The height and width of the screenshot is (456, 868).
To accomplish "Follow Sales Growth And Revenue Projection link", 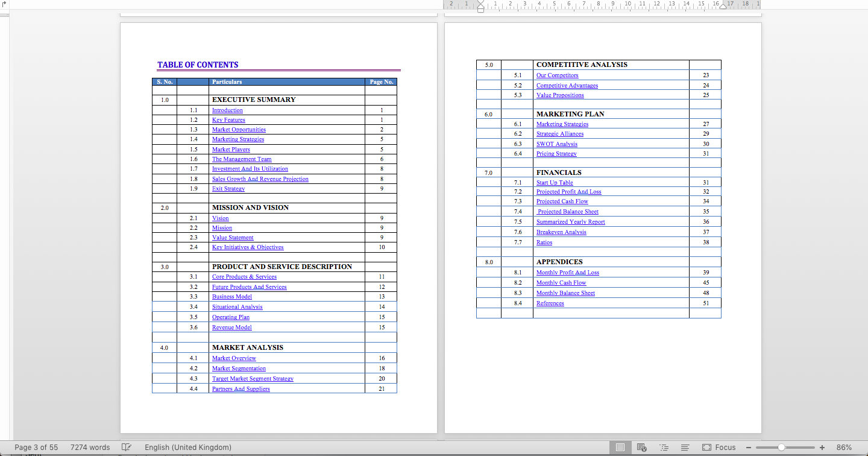I will click(260, 179).
